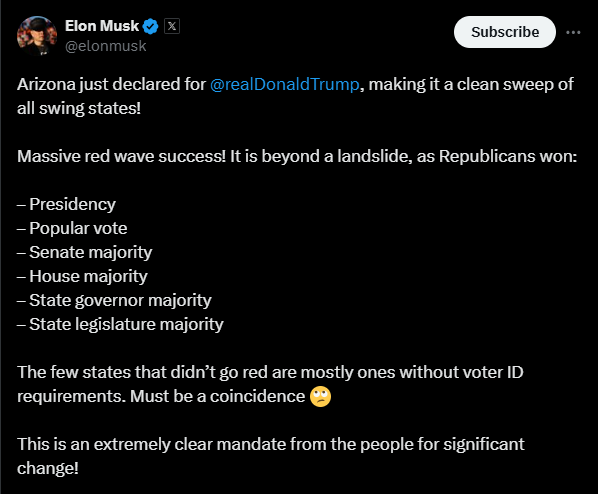
Task: Select the '– House majority' list line
Action: 82,277
